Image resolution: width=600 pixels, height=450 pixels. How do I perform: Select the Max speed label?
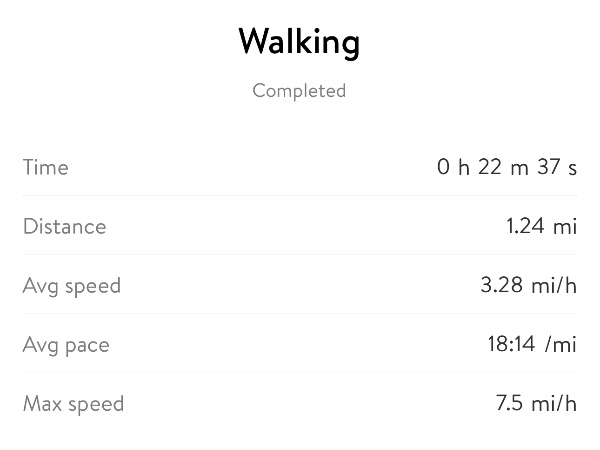[73, 404]
